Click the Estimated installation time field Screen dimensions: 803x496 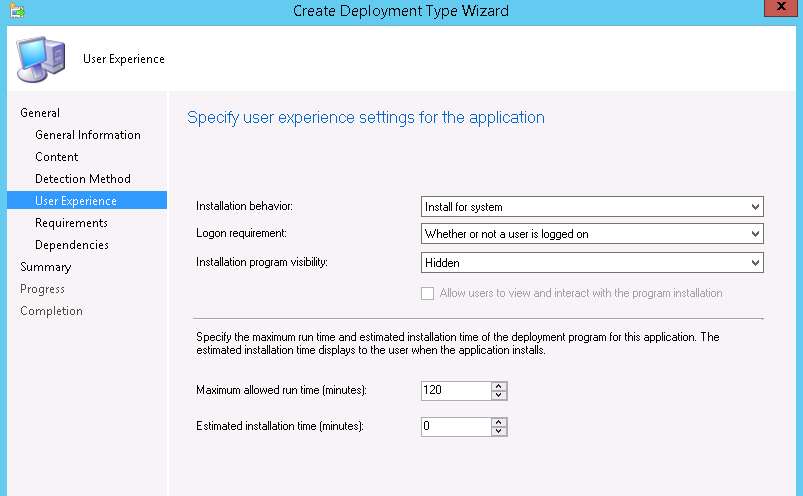[456, 426]
